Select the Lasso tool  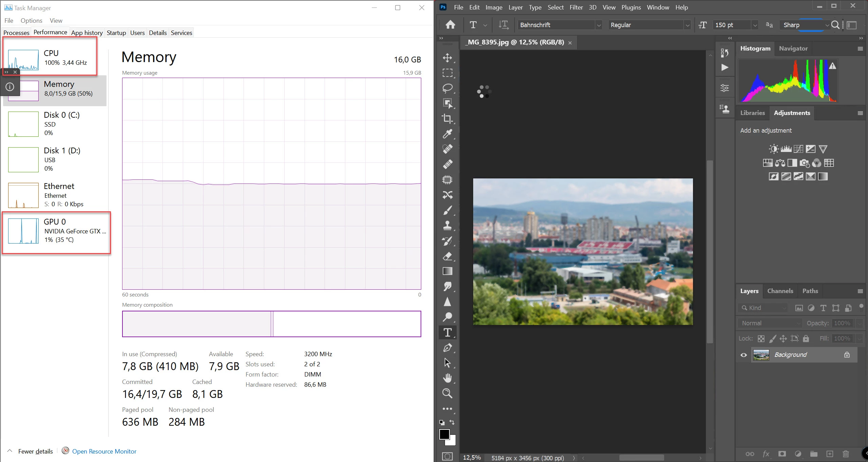coord(447,88)
